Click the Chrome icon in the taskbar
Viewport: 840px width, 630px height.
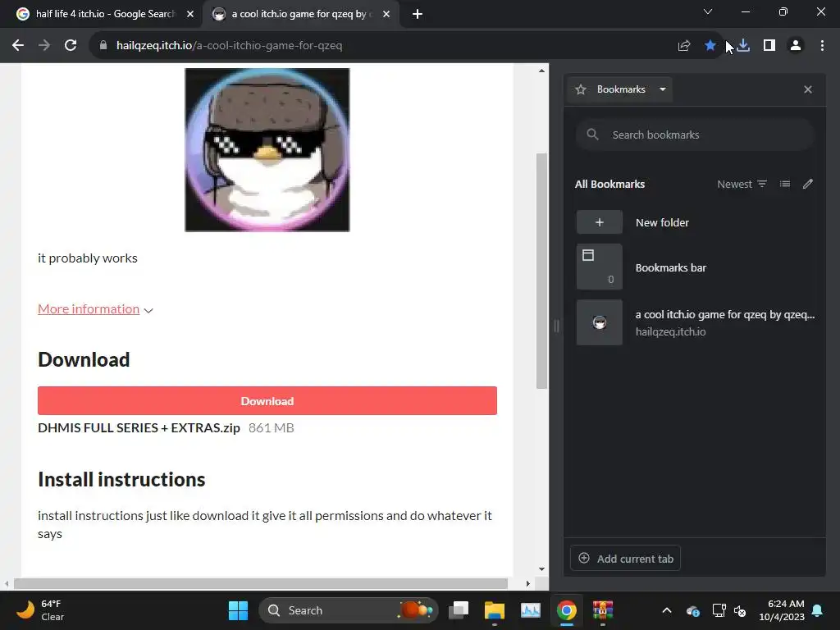coord(566,610)
